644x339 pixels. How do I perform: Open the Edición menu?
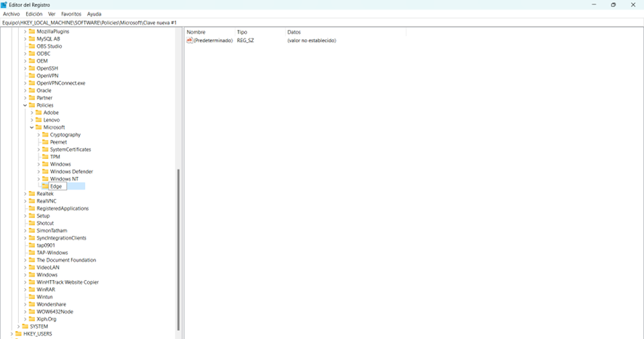click(x=33, y=14)
